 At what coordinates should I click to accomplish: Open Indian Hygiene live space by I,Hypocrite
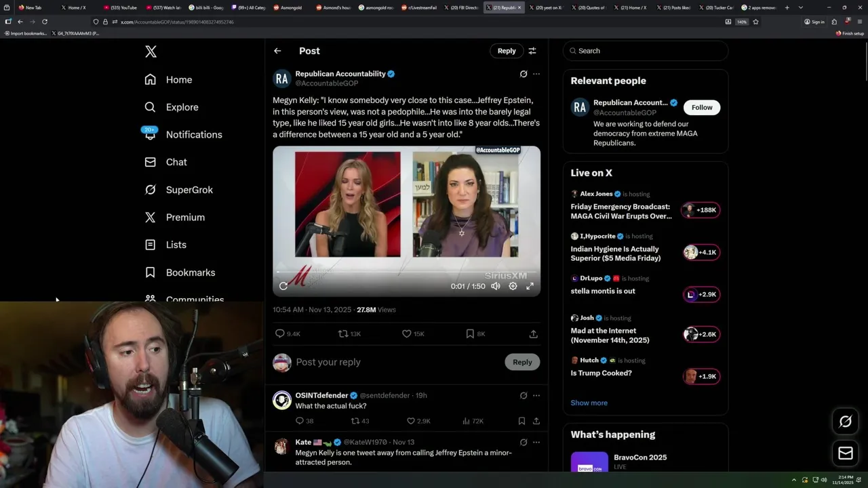(x=645, y=247)
